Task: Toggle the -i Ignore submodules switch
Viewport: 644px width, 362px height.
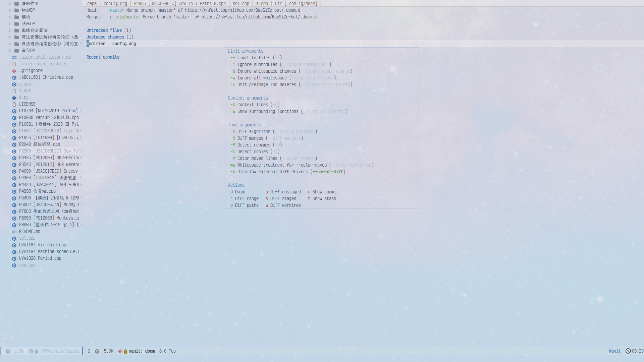Action: coord(257,64)
